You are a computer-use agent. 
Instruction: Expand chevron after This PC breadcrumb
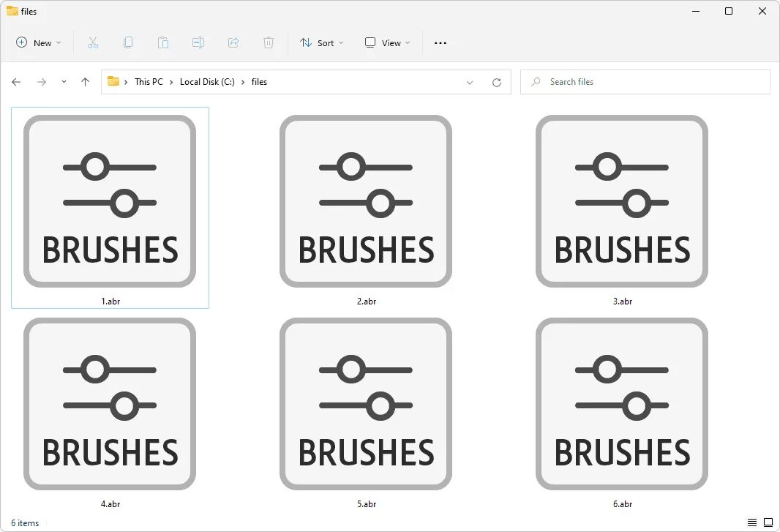(x=171, y=82)
